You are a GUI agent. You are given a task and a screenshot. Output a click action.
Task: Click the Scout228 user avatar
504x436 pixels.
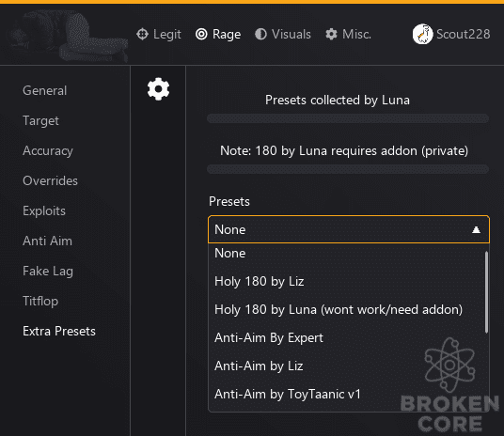pyautogui.click(x=423, y=34)
